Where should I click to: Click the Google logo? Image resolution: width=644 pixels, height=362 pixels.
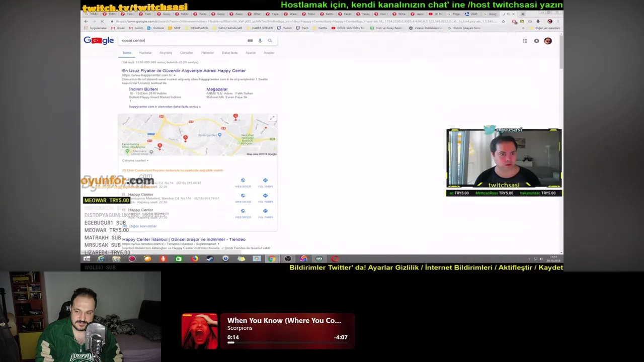click(99, 40)
